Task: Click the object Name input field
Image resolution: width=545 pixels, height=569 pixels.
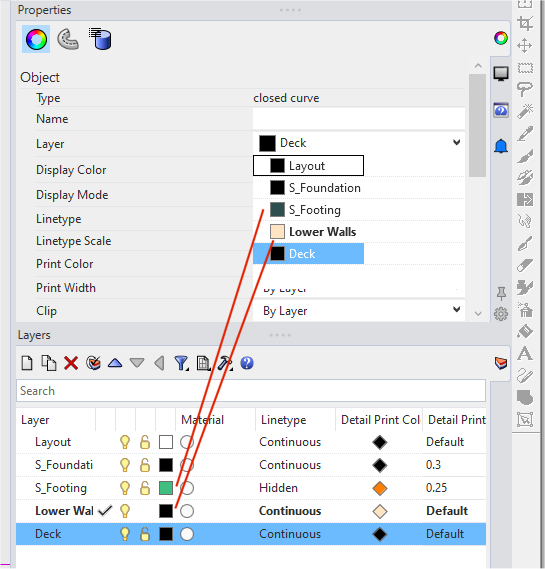Action: click(x=359, y=119)
